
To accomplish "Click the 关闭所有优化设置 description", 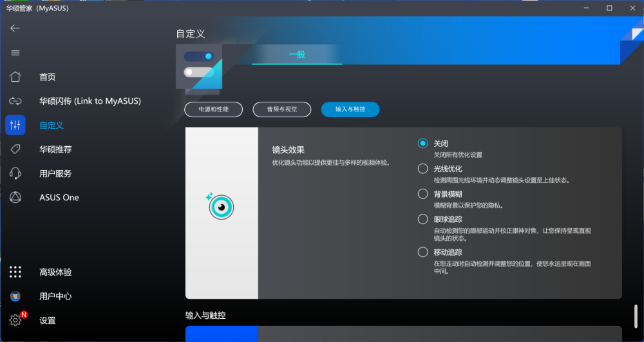I will (x=458, y=155).
